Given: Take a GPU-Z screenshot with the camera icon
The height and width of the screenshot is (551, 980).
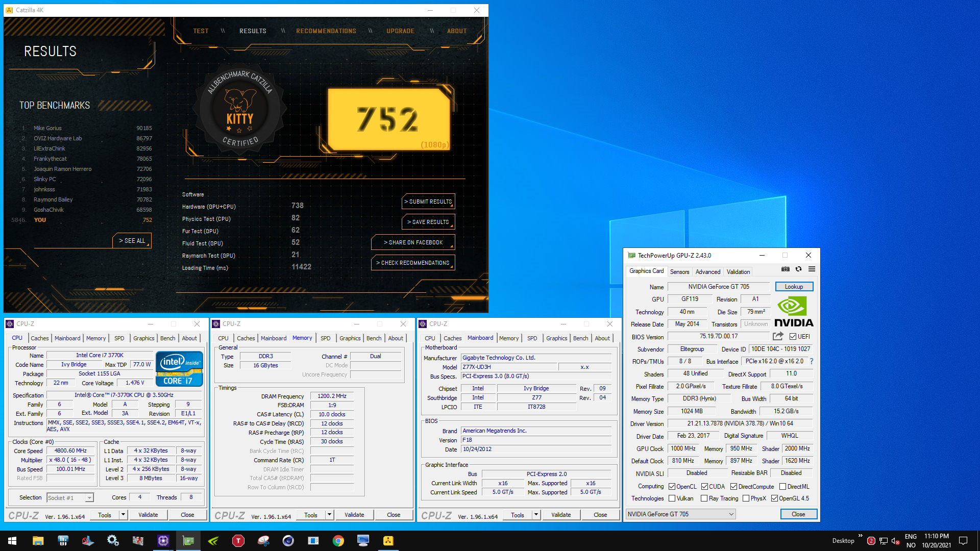Looking at the screenshot, I should (x=785, y=269).
